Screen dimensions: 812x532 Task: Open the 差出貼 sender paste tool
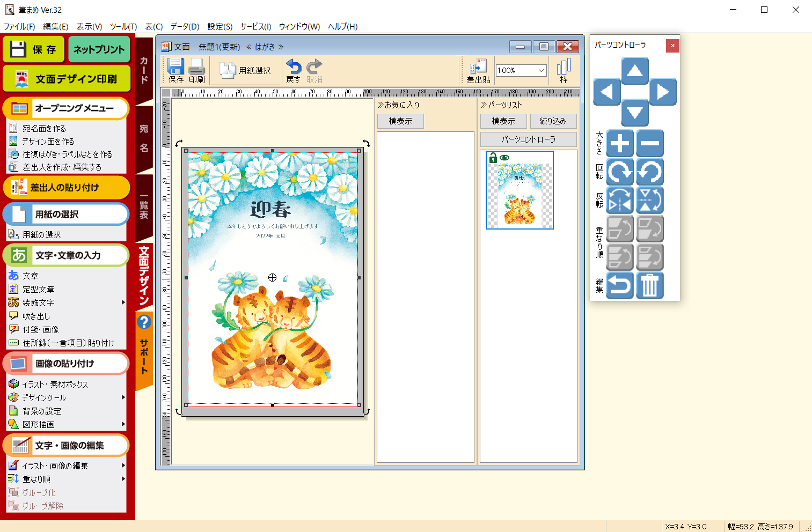point(478,70)
